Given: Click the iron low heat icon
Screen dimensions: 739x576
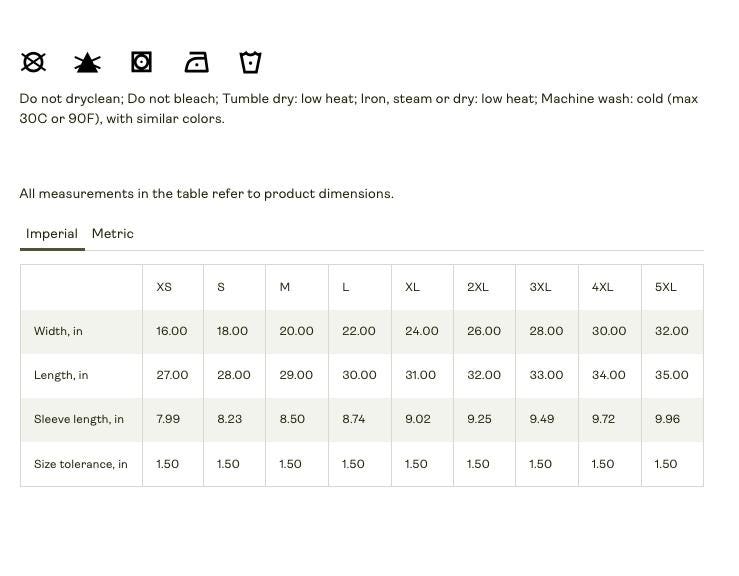Looking at the screenshot, I should click(x=197, y=62).
